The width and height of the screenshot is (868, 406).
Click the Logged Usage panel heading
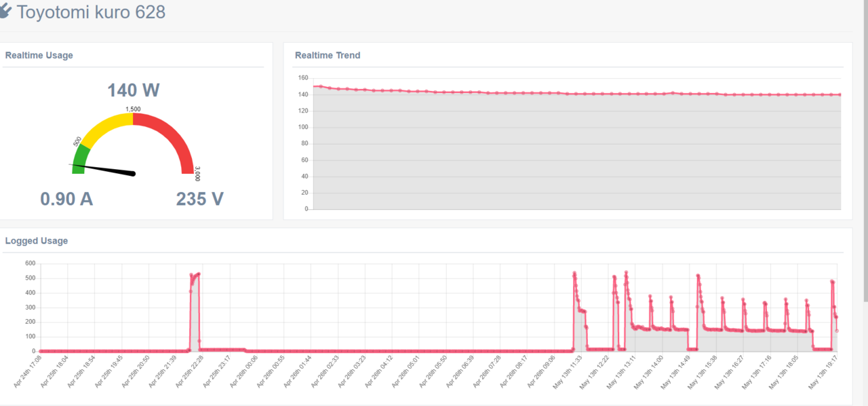(x=37, y=240)
